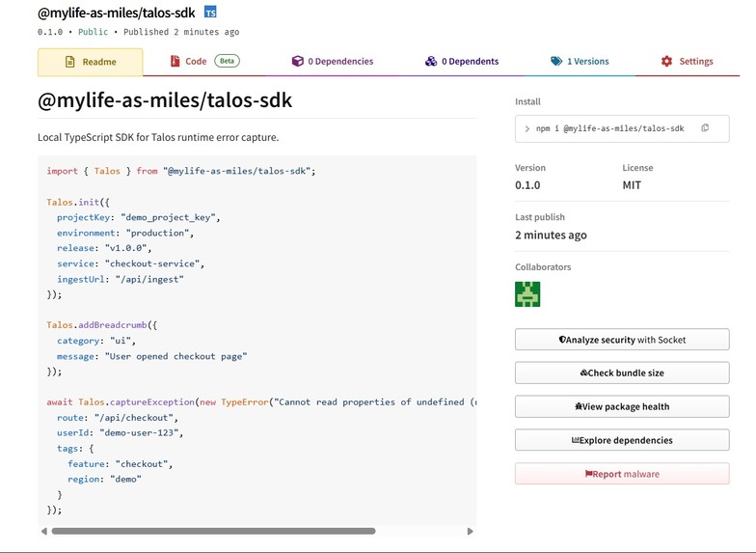The image size is (756, 553).
Task: Click the Public label under package name
Action: click(93, 32)
